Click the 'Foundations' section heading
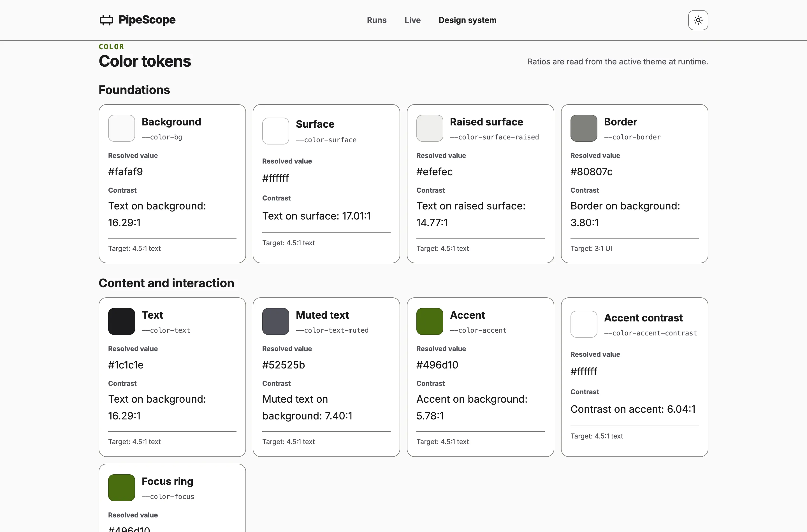Image resolution: width=807 pixels, height=532 pixels. point(134,90)
